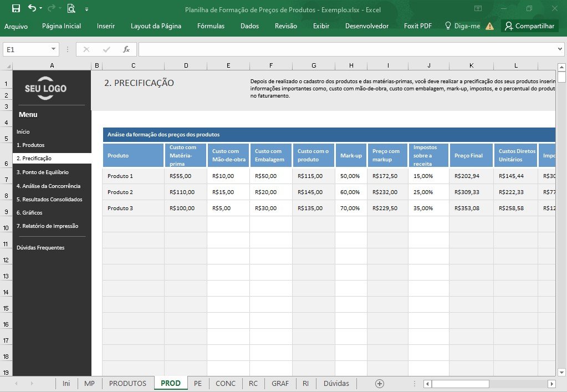
Task: Expand the Customize Quick Access Toolbar arrow
Action: coord(87,9)
